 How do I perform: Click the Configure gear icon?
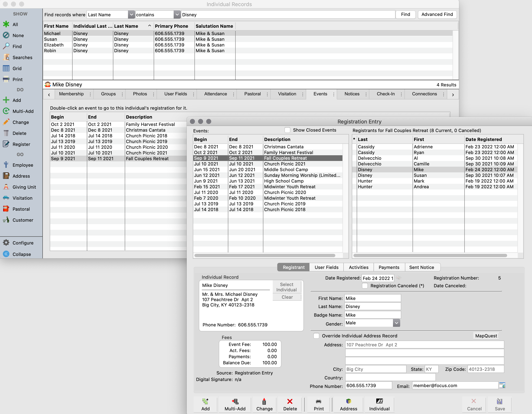pyautogui.click(x=6, y=243)
